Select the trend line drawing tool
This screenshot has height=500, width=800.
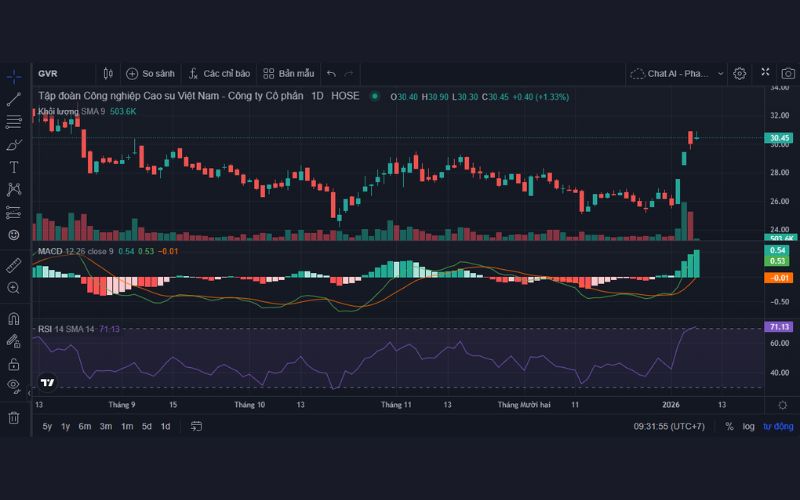point(14,99)
